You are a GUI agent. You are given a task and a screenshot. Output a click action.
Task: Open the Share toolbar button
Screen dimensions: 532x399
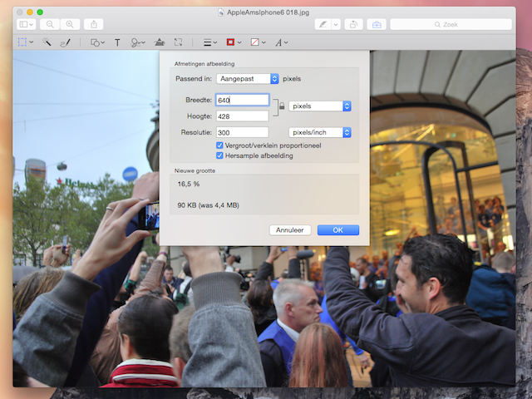tap(94, 25)
